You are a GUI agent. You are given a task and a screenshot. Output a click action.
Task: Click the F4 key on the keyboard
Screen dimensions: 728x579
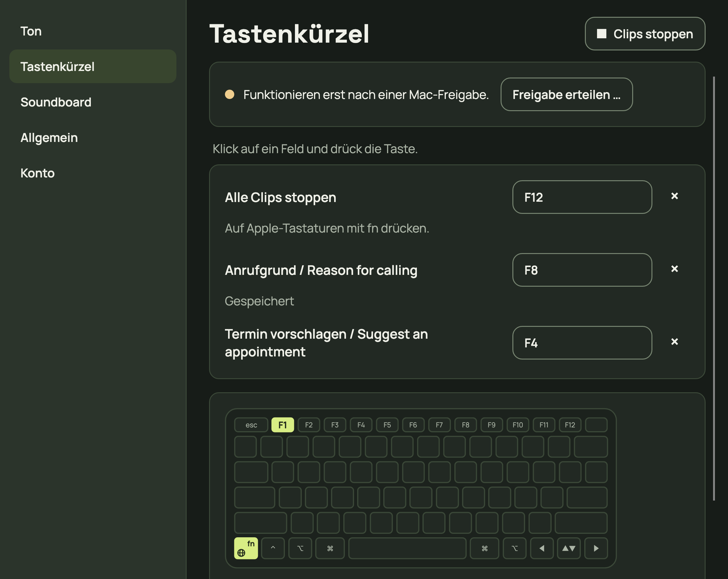coord(361,425)
